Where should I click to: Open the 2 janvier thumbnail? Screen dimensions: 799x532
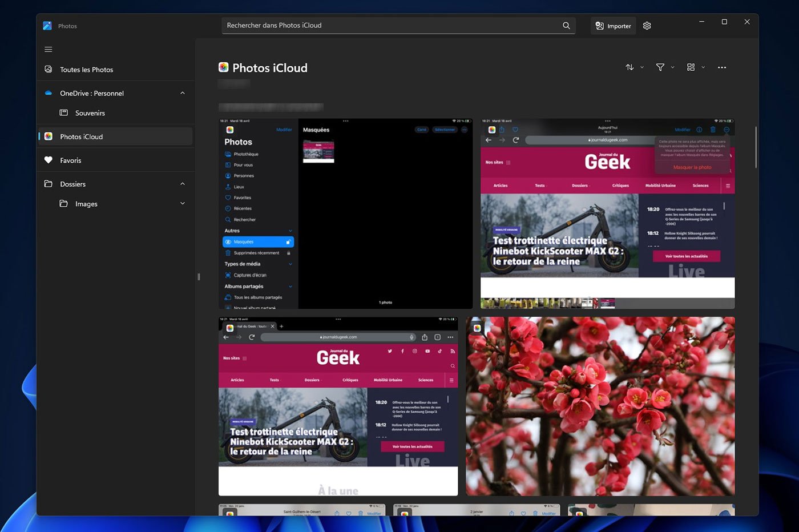(477, 510)
